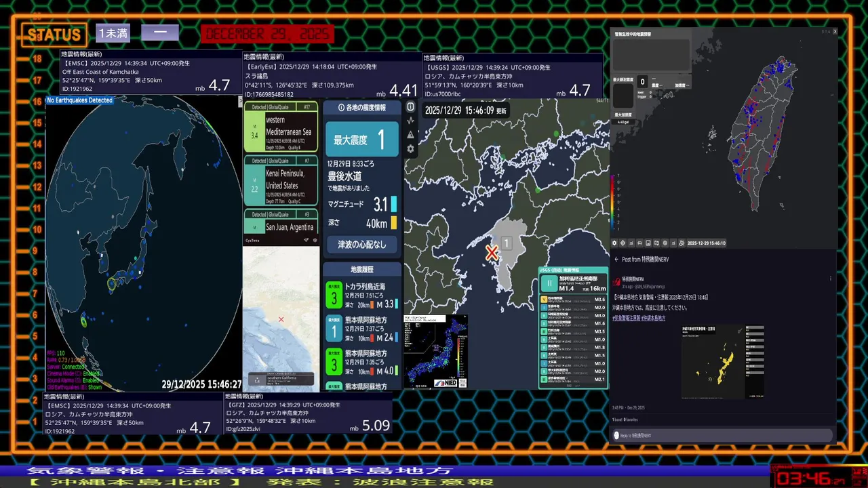Click the DECEMBER 29 2025 date banner

pos(268,34)
